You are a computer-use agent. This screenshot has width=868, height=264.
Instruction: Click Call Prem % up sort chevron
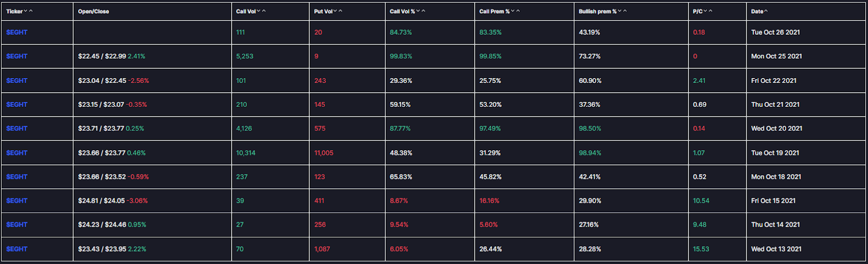pyautogui.click(x=518, y=11)
